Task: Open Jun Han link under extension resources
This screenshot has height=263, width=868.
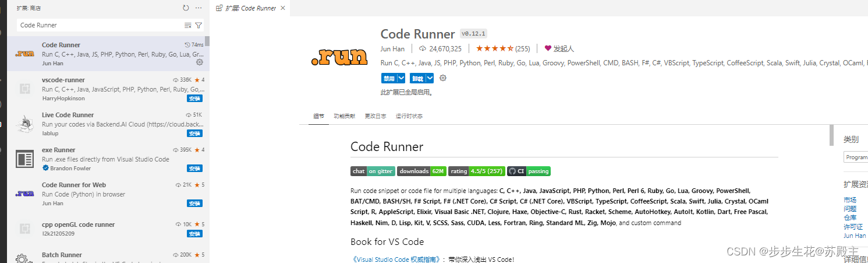Action: click(x=855, y=236)
